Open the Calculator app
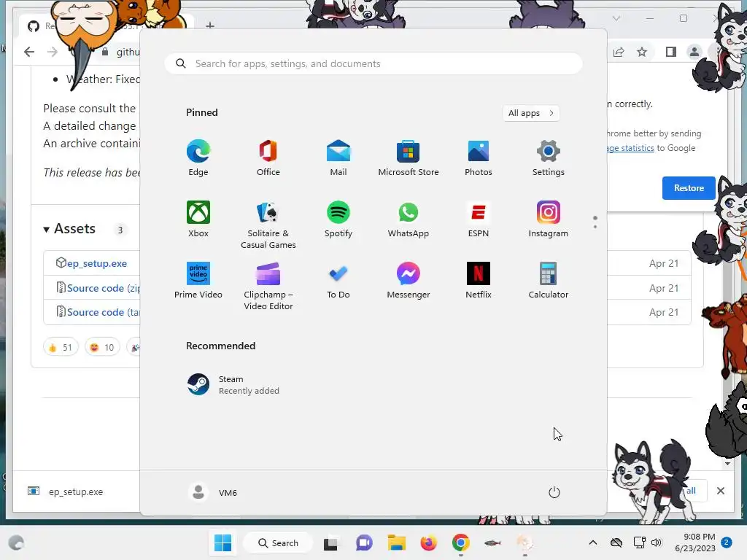The width and height of the screenshot is (747, 560). tap(549, 281)
